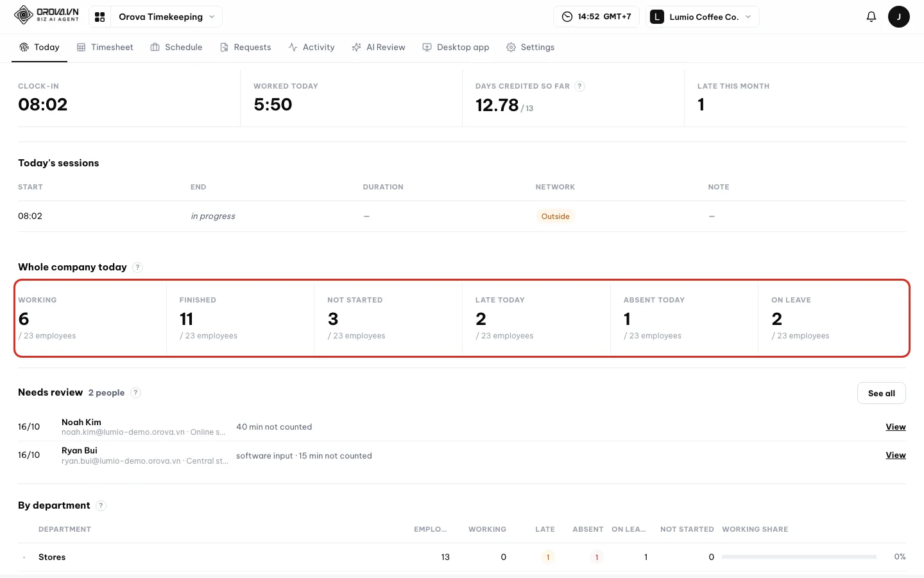Viewport: 924px width, 578px height.
Task: Open the Lumio Coffee Co. company dropdown
Action: click(x=702, y=17)
